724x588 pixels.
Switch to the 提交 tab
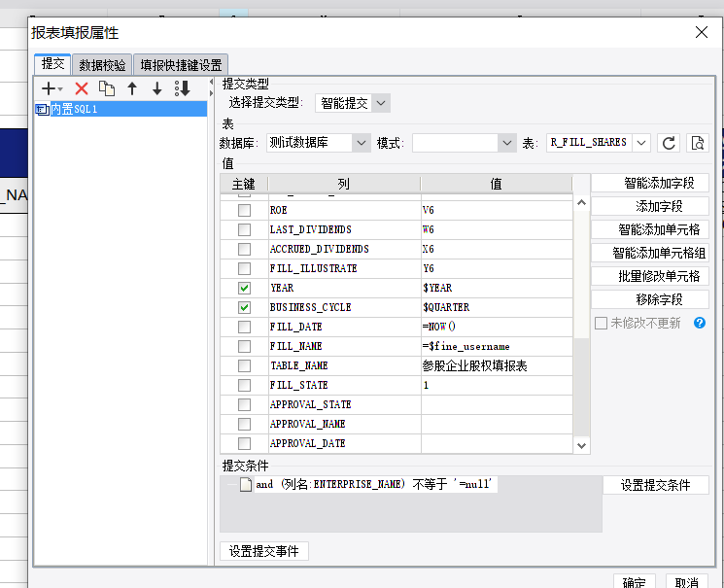tap(52, 64)
